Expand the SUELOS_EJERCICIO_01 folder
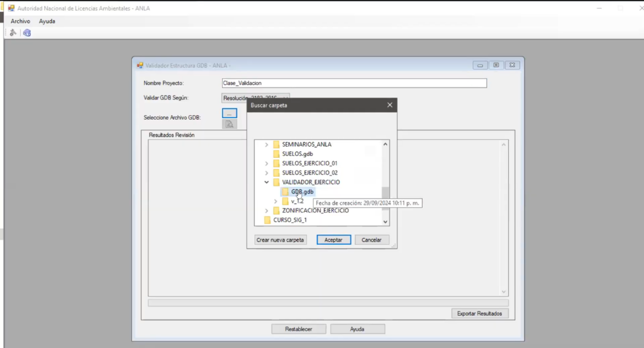The image size is (644, 348). click(267, 163)
